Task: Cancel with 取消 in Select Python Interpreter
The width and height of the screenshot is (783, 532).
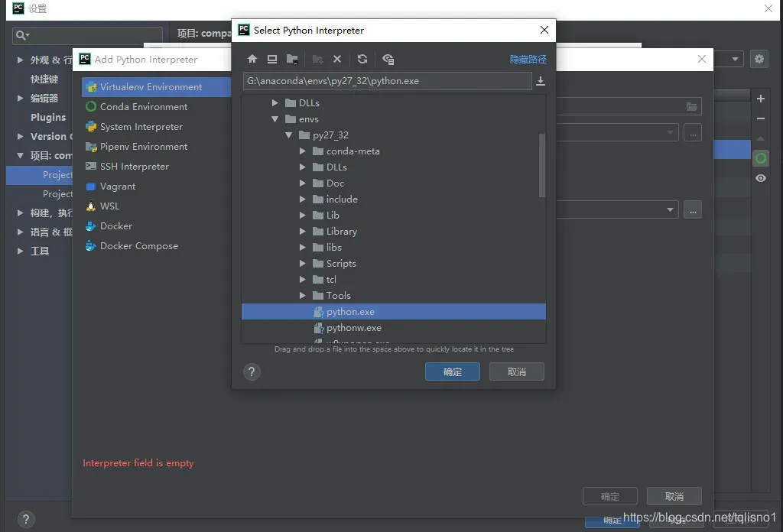Action: click(516, 371)
